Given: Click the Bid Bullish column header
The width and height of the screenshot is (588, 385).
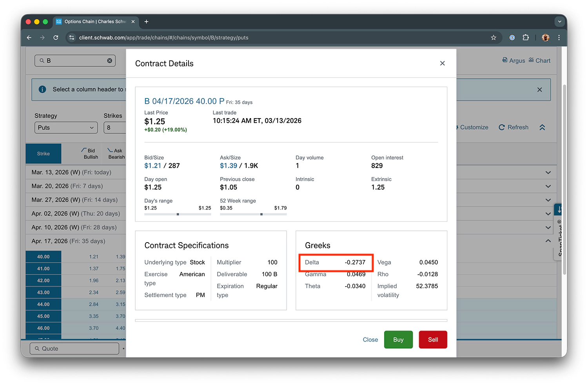Looking at the screenshot, I should pyautogui.click(x=90, y=153).
